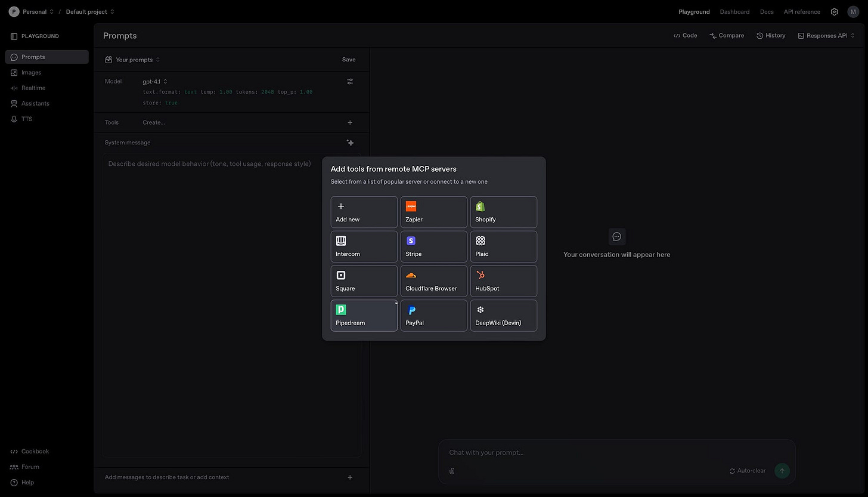This screenshot has width=868, height=497.
Task: Open the Responses API dropdown
Action: tap(826, 36)
